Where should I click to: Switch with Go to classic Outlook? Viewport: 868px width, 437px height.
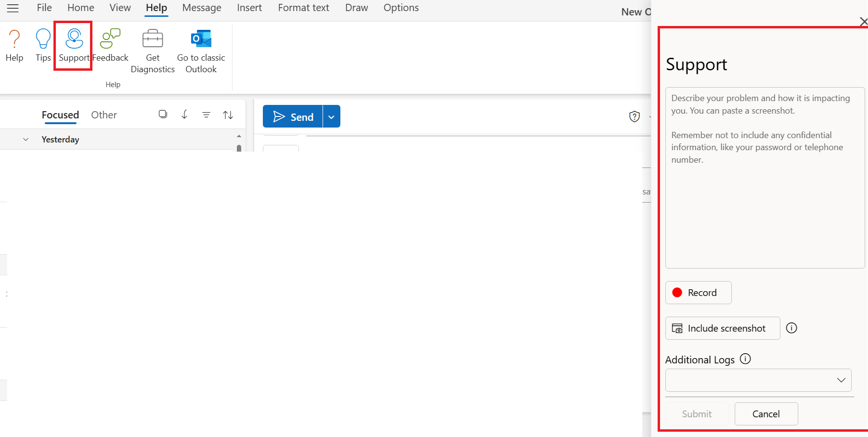[201, 51]
